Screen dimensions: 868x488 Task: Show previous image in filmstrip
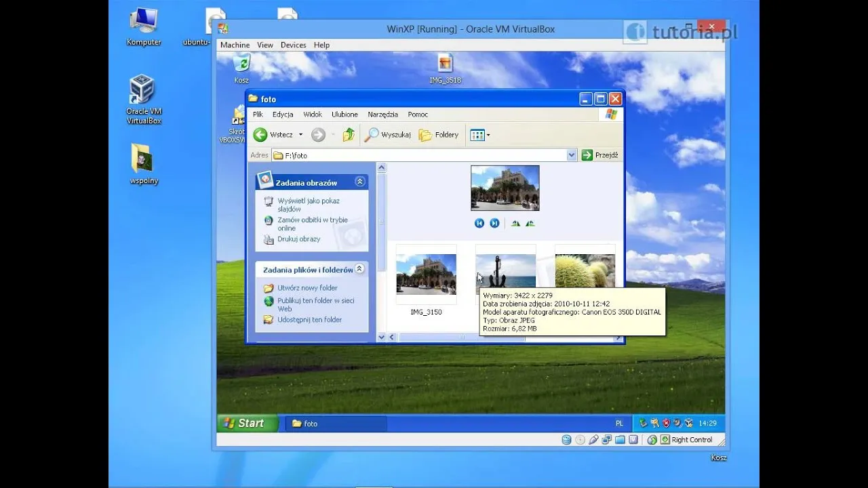(x=479, y=223)
